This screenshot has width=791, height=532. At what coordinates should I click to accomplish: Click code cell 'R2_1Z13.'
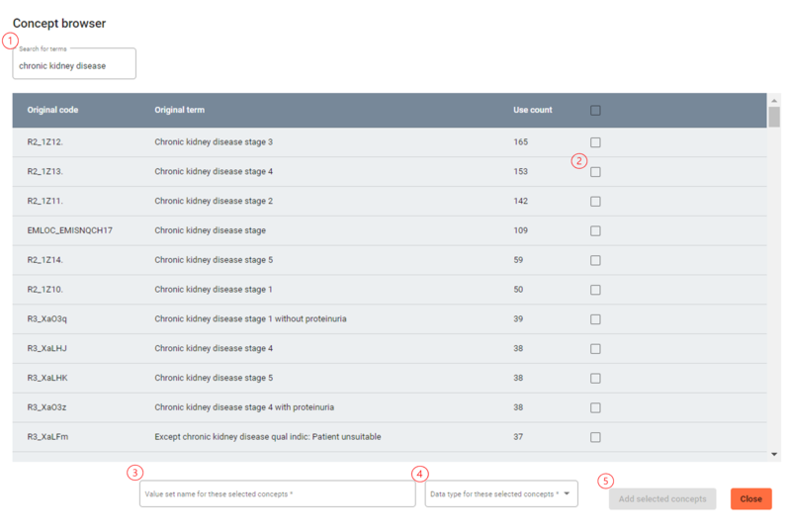pyautogui.click(x=44, y=172)
